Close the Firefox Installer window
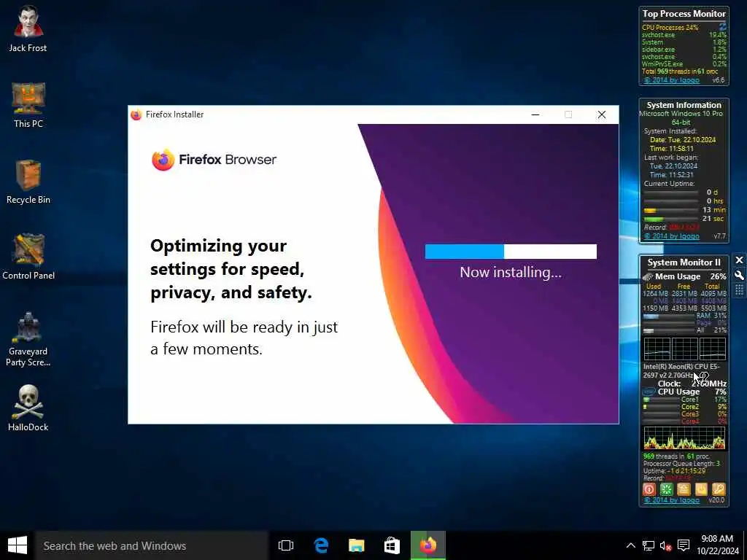Image resolution: width=747 pixels, height=560 pixels. pyautogui.click(x=602, y=114)
